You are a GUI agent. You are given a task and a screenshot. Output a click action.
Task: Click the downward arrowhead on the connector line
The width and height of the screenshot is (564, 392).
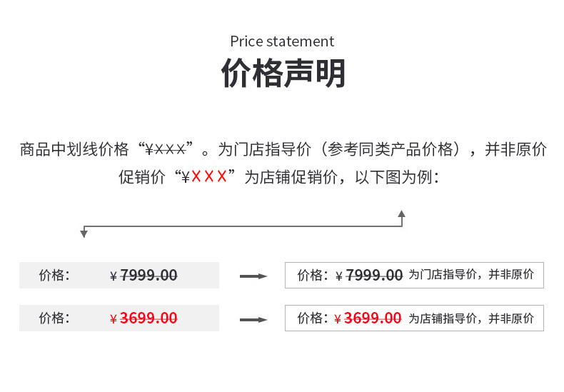point(84,233)
